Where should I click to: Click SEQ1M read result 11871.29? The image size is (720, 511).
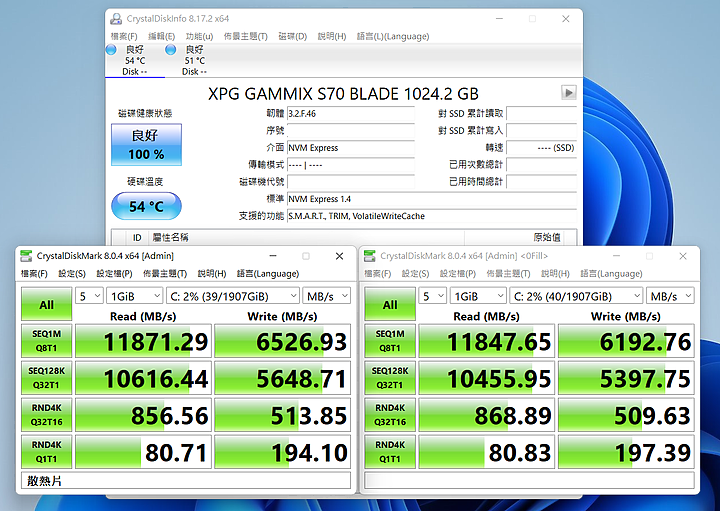tap(143, 341)
